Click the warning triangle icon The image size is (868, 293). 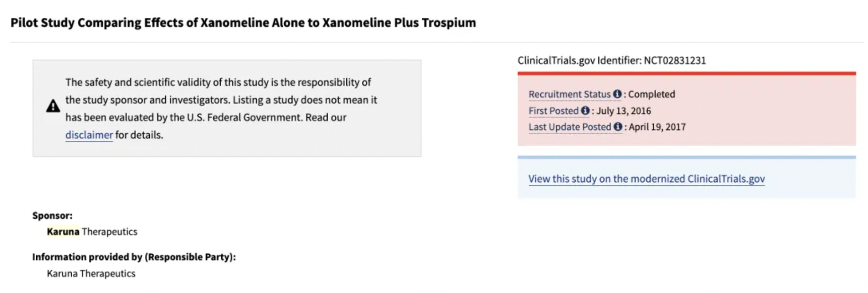pyautogui.click(x=53, y=106)
